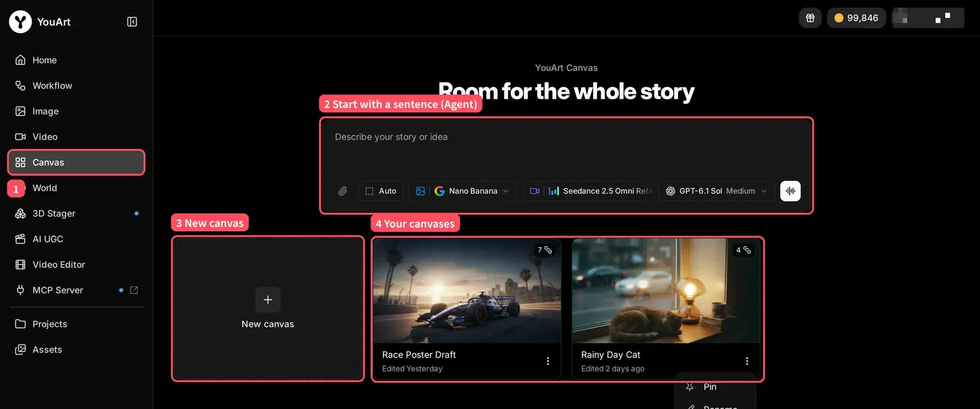
Task: Expand the GPT-6.1 Sol Medium model dropdown
Action: click(x=717, y=191)
